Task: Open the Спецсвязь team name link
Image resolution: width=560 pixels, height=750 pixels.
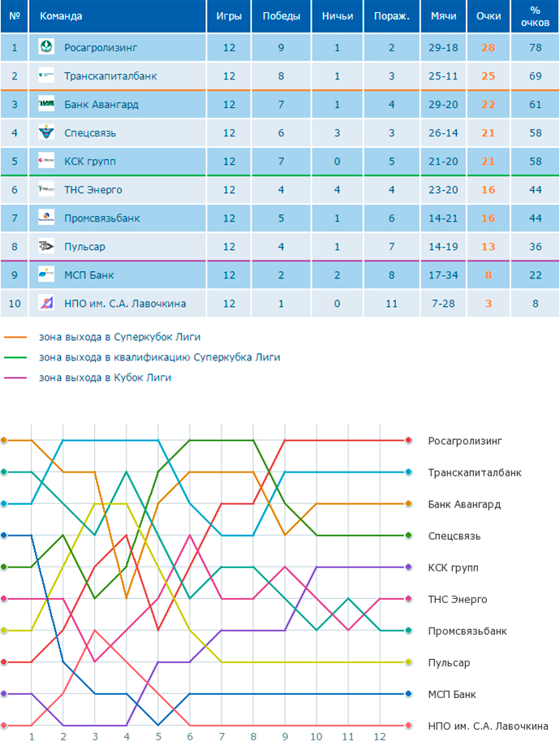Action: coord(90,133)
